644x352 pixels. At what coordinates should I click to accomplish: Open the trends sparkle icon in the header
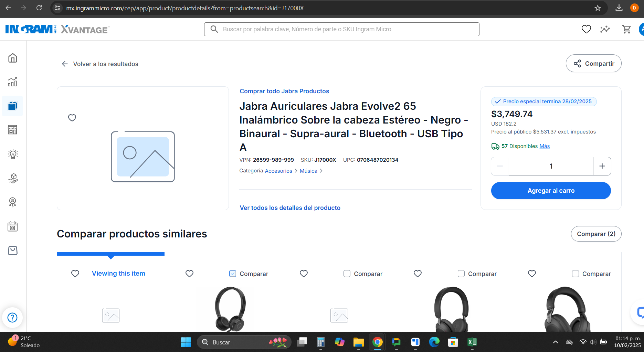605,29
